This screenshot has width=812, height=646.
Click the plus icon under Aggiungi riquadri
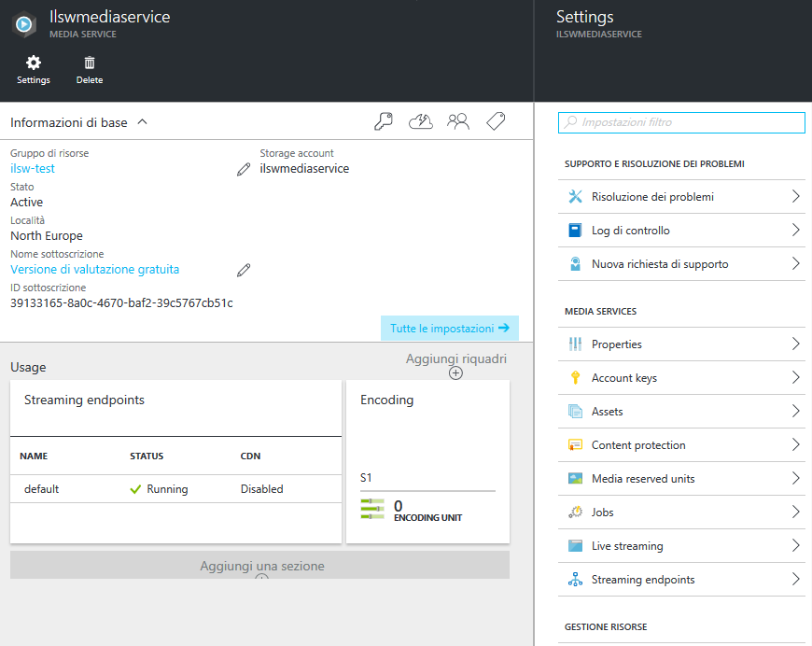(455, 373)
